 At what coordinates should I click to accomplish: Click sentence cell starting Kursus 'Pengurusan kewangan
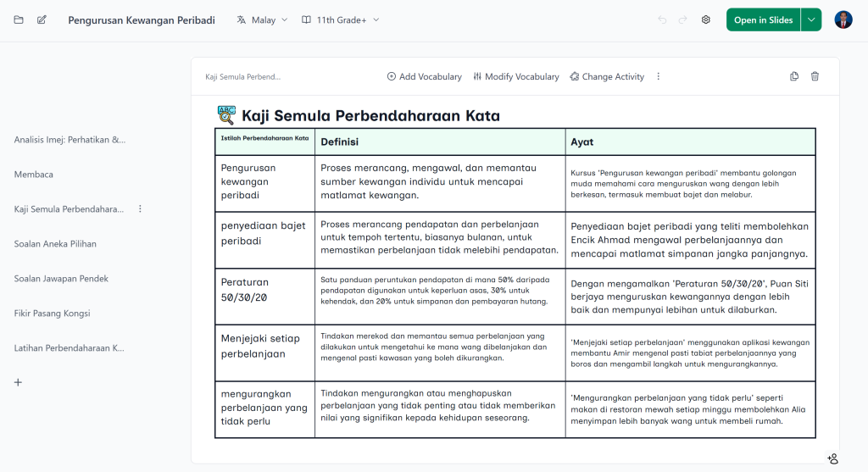(x=690, y=183)
